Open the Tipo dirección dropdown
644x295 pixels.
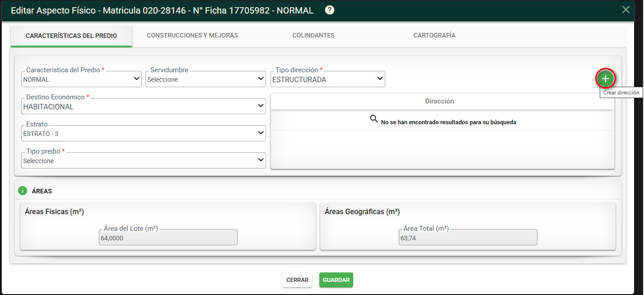pos(328,79)
